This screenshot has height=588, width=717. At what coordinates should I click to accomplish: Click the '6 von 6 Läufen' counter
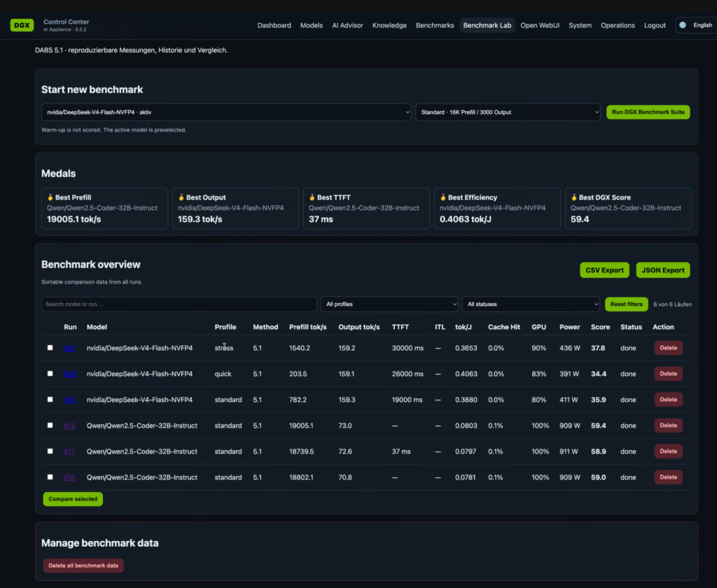point(672,304)
